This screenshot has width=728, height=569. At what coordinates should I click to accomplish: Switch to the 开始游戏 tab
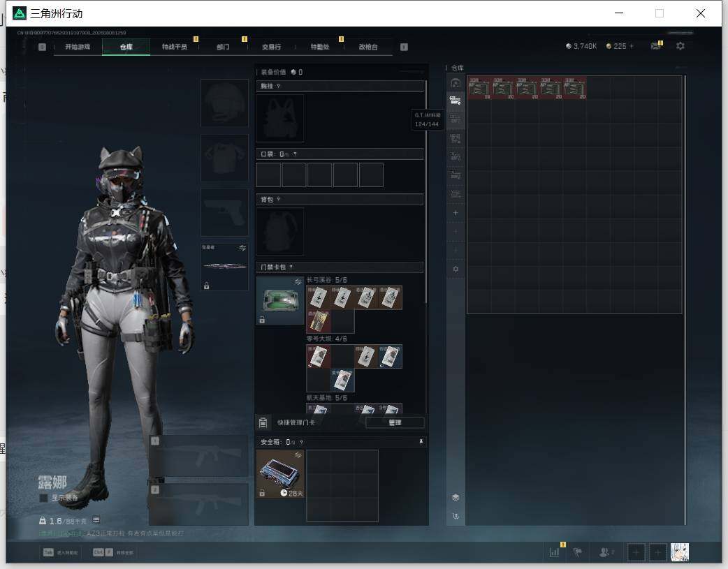pyautogui.click(x=78, y=47)
